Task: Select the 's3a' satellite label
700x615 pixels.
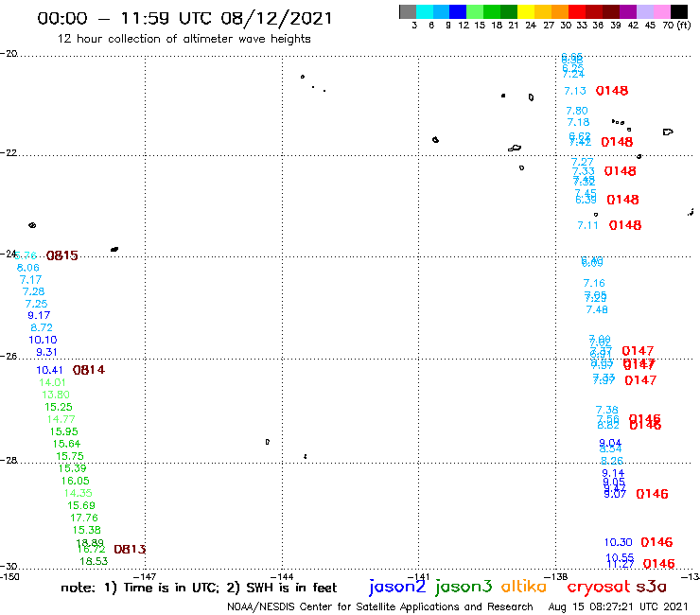Action: [x=652, y=587]
